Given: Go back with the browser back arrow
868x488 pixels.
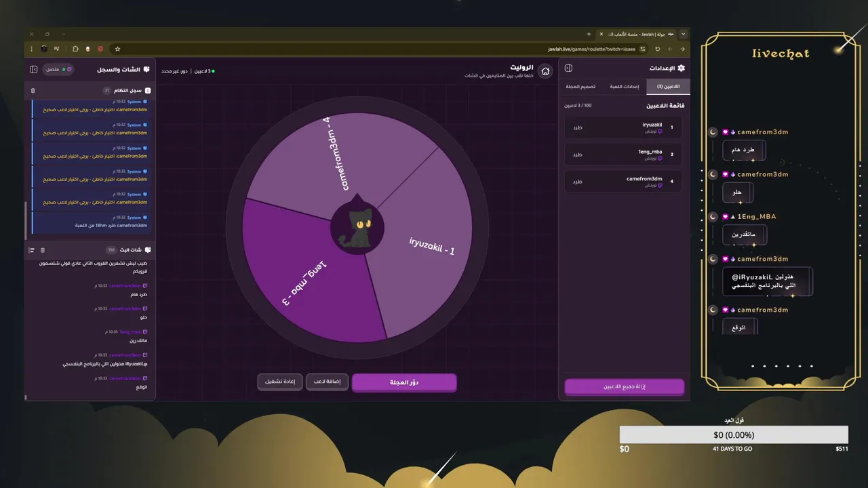Looking at the screenshot, I should [682, 49].
